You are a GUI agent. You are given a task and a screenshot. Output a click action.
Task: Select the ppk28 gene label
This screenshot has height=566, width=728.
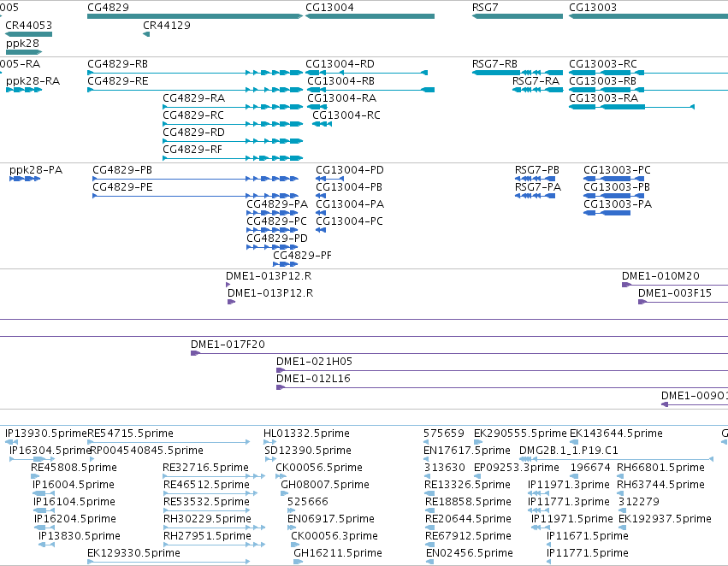pos(23,44)
